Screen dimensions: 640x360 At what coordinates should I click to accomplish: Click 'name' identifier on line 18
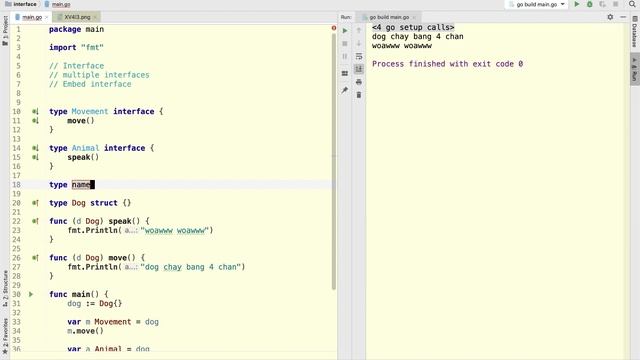(81, 184)
